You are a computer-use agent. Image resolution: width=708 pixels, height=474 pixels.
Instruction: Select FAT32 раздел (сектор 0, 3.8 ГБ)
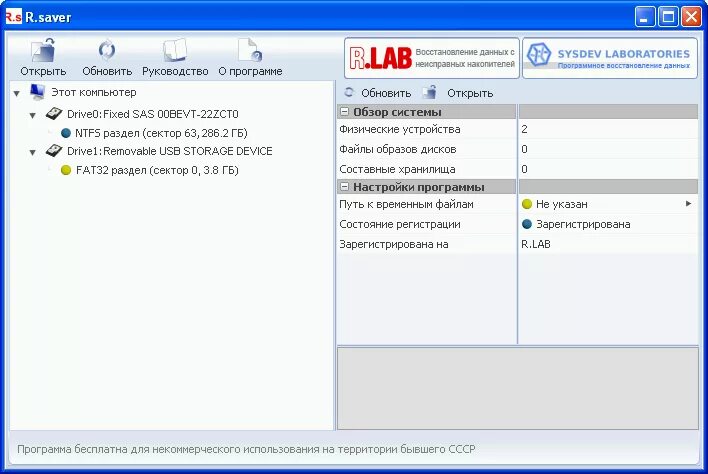click(157, 170)
